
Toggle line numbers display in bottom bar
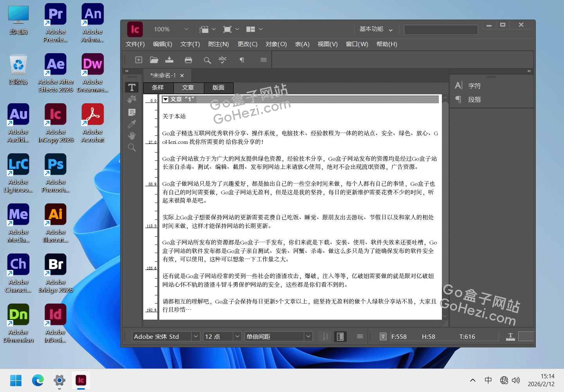[324, 336]
